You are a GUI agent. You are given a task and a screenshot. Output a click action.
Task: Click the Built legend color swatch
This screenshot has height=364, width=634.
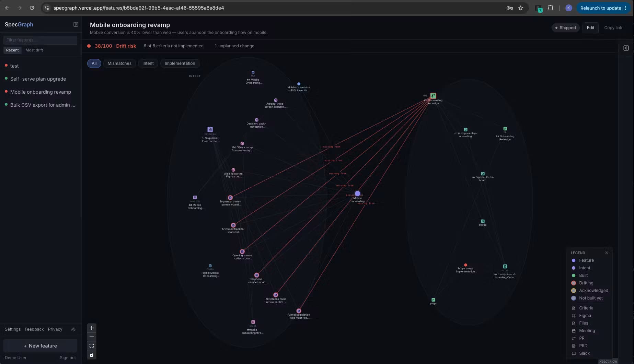coord(574,275)
